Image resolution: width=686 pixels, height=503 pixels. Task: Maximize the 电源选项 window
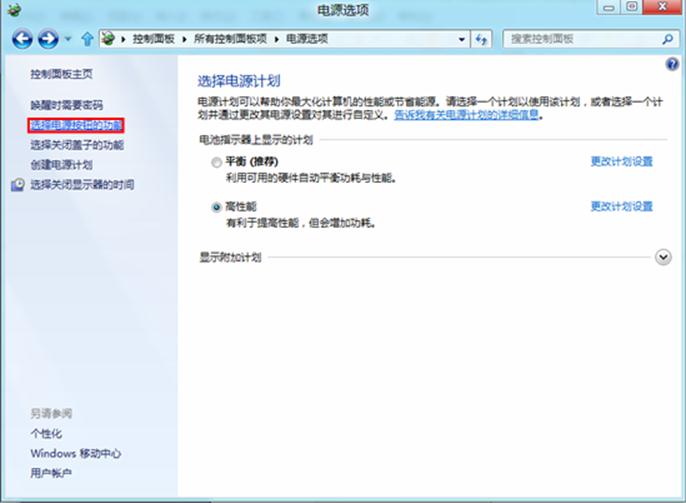tap(631, 7)
